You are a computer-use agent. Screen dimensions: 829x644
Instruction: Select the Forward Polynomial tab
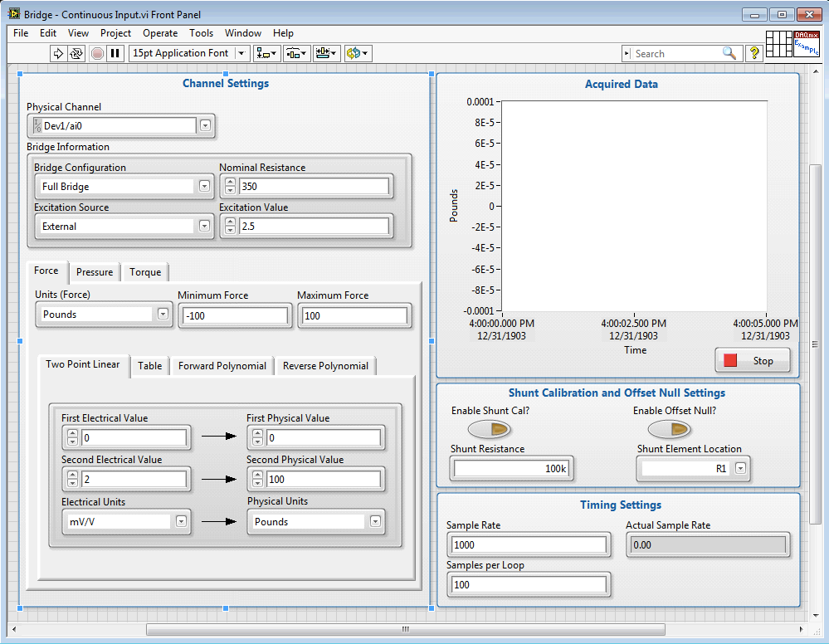[222, 366]
